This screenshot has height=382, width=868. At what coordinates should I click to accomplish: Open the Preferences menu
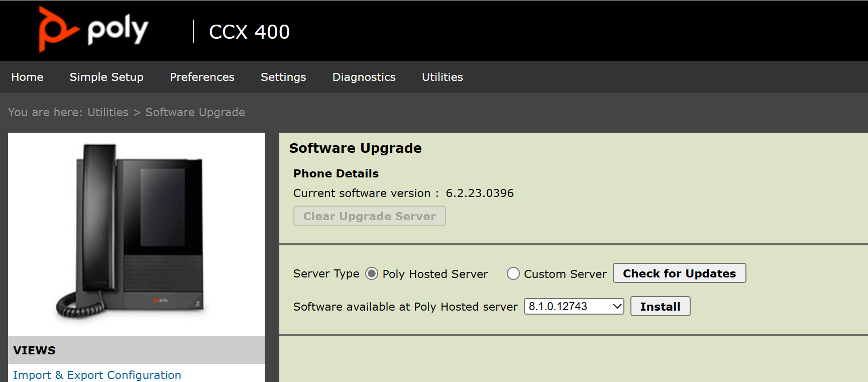point(202,77)
